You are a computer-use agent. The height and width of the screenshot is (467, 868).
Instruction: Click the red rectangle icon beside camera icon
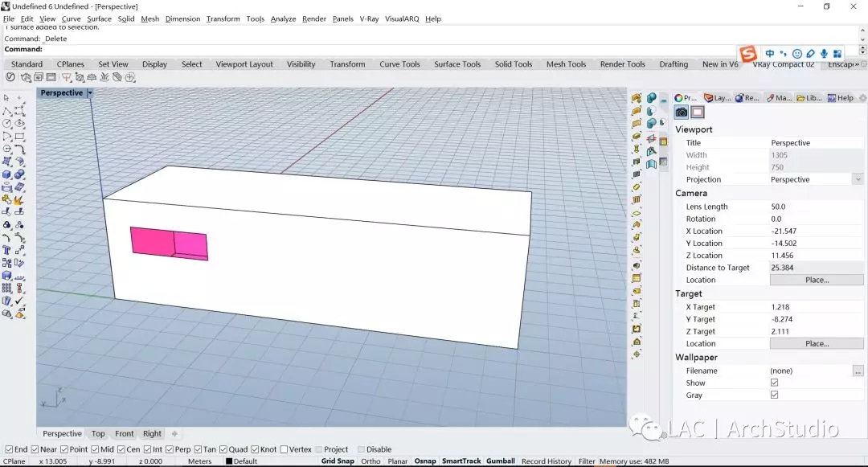coord(698,113)
